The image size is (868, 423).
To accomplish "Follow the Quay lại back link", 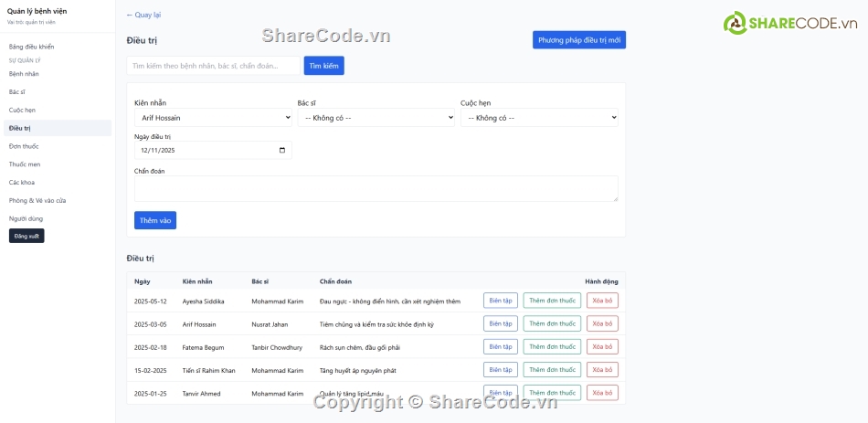I will [x=144, y=15].
